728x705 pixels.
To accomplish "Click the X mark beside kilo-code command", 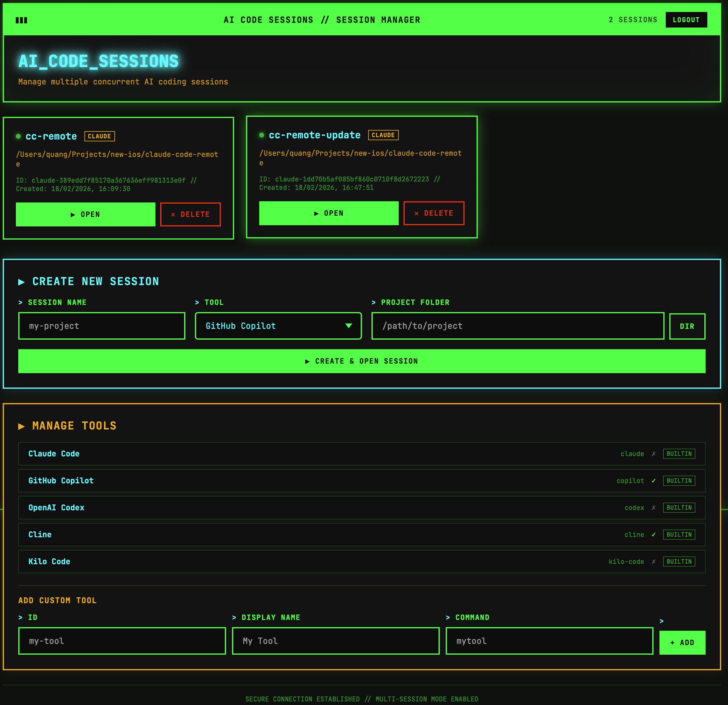I will point(654,562).
